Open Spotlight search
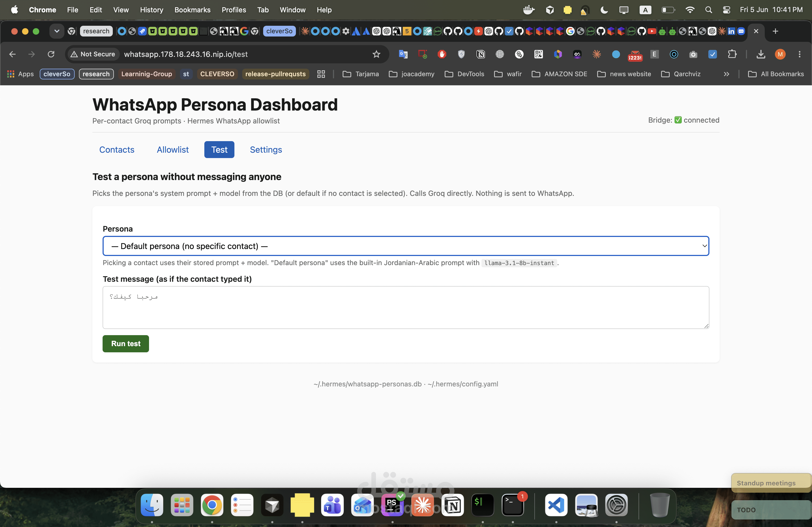The width and height of the screenshot is (812, 527). tap(709, 10)
